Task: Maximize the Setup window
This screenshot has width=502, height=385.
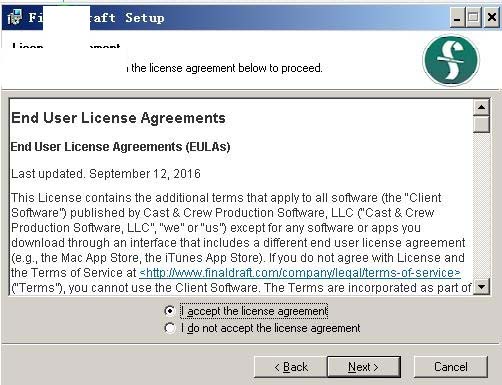Action: pyautogui.click(x=473, y=17)
